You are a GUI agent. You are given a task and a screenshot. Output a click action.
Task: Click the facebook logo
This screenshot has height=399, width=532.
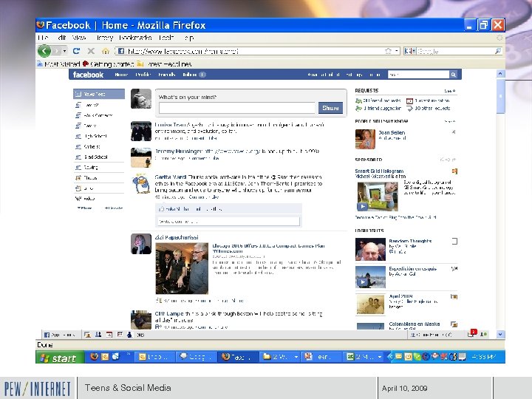pos(88,75)
